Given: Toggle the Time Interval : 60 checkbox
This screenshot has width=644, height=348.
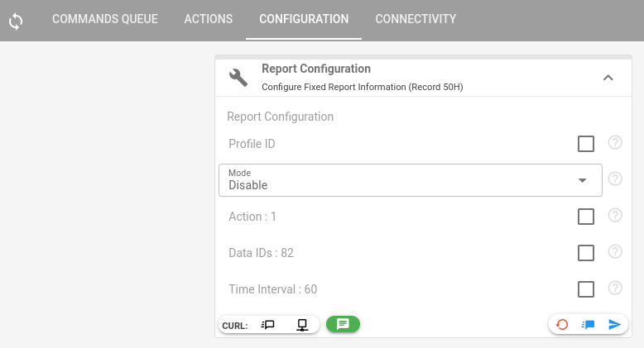Looking at the screenshot, I should click(x=586, y=289).
